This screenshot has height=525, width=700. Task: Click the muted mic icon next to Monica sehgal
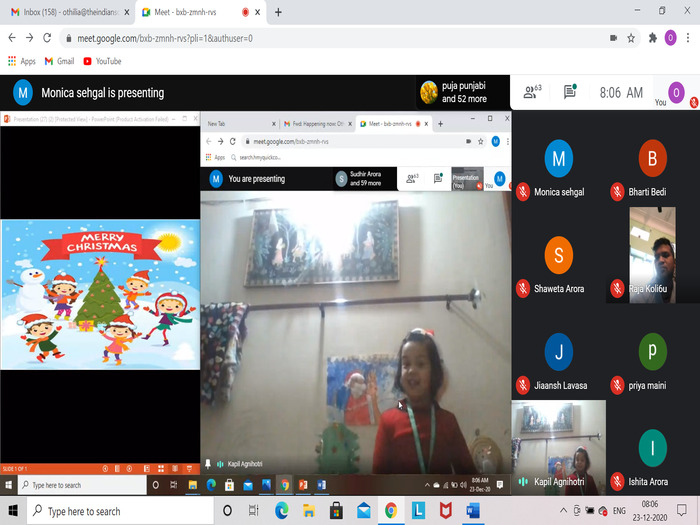[x=522, y=192]
